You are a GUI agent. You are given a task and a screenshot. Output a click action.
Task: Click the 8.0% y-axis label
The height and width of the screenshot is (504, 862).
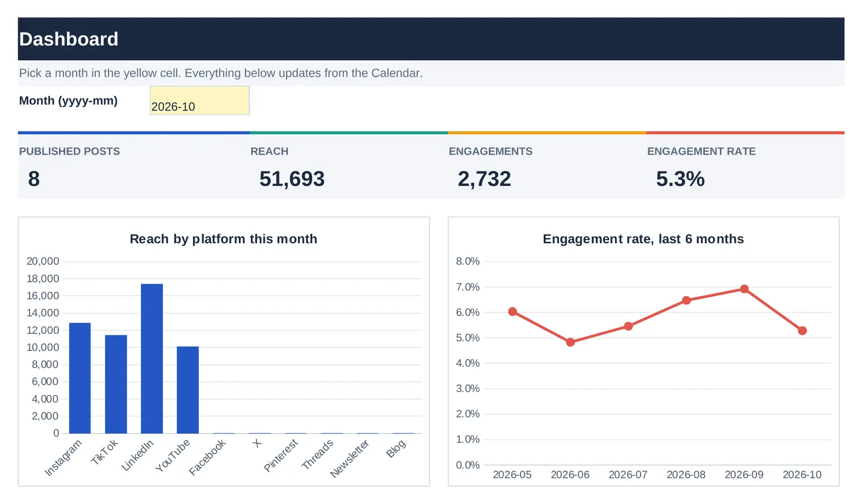point(468,261)
